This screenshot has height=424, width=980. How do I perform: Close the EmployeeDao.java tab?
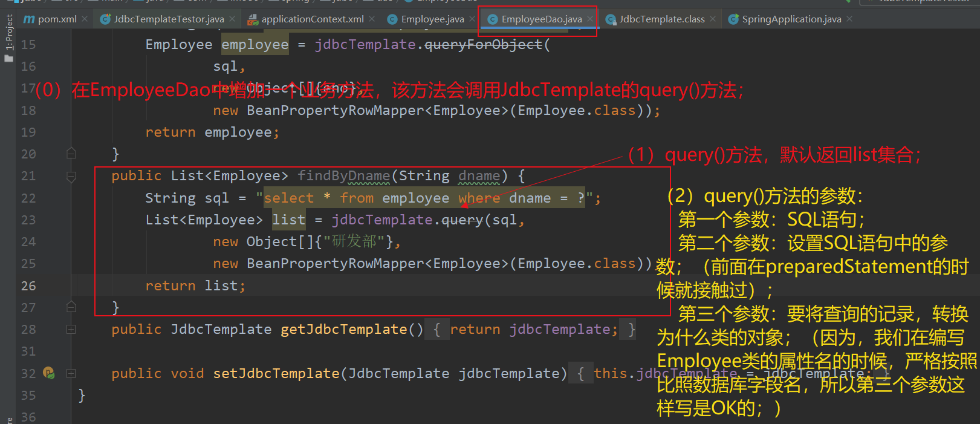[590, 19]
